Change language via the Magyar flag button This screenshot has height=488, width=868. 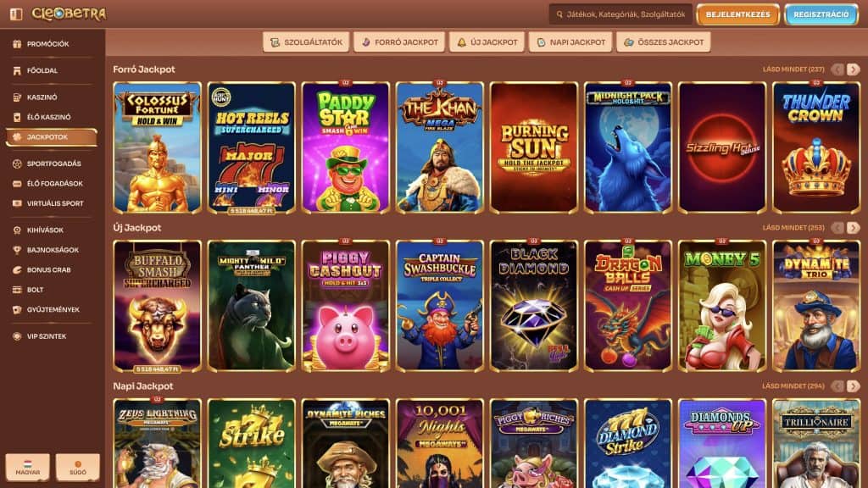point(28,468)
